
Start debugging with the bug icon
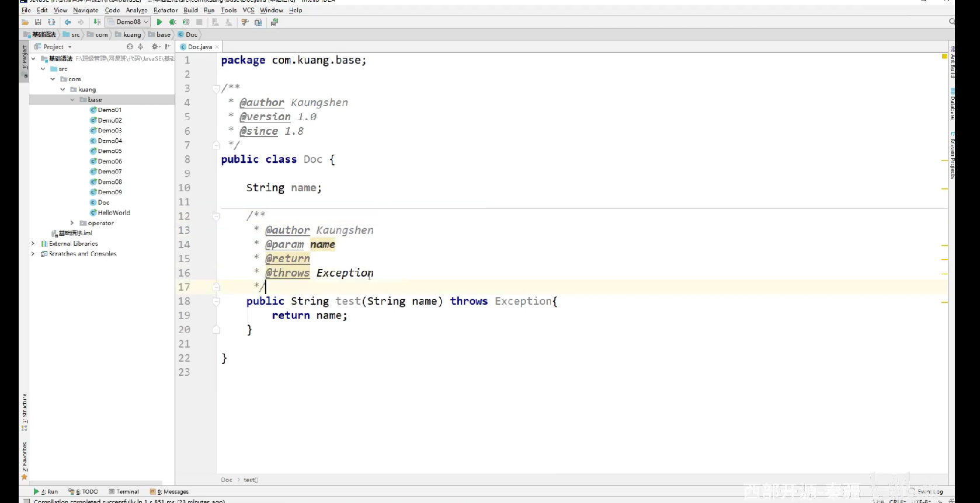point(173,22)
